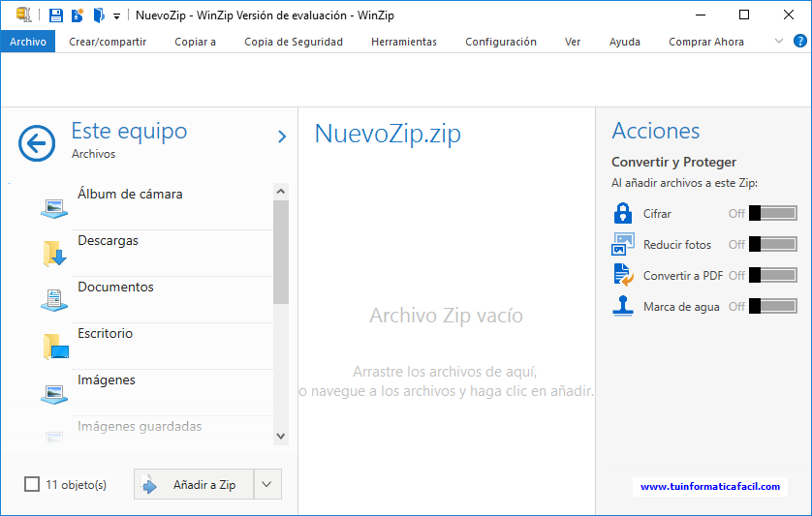Viewport: 812px width, 516px height.
Task: Click the new Zip file icon in quick access toolbar
Action: point(78,15)
